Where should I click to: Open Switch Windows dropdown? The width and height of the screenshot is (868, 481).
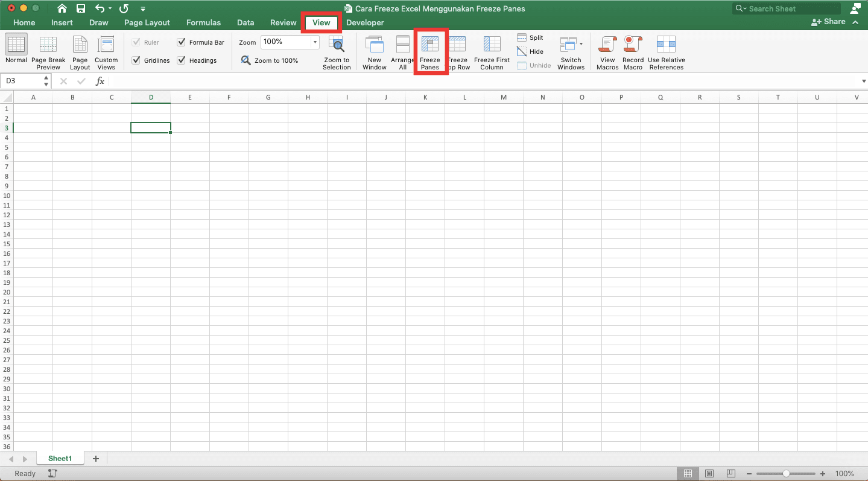[571, 53]
